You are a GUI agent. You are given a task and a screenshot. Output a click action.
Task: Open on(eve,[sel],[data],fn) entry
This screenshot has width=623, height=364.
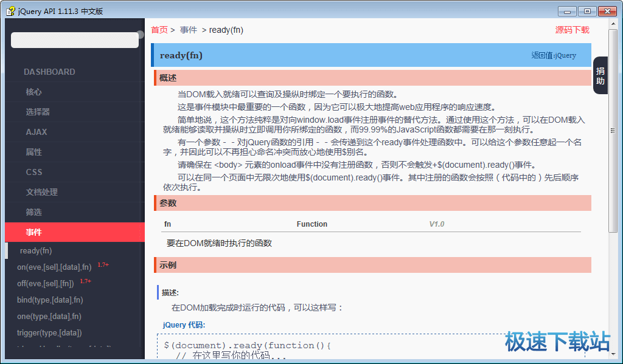54,267
